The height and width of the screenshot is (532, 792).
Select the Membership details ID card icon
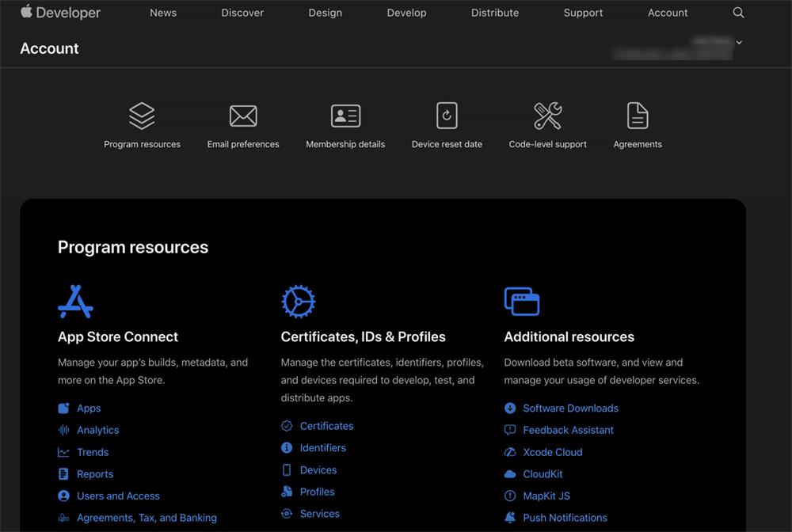345,116
